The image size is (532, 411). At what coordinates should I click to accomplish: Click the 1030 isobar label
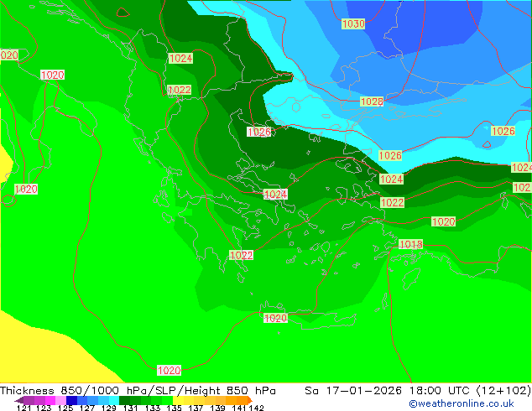tap(353, 23)
